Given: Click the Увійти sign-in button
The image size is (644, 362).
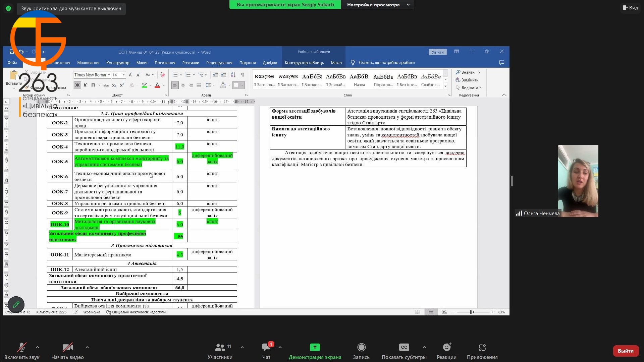Looking at the screenshot, I should tap(438, 52).
